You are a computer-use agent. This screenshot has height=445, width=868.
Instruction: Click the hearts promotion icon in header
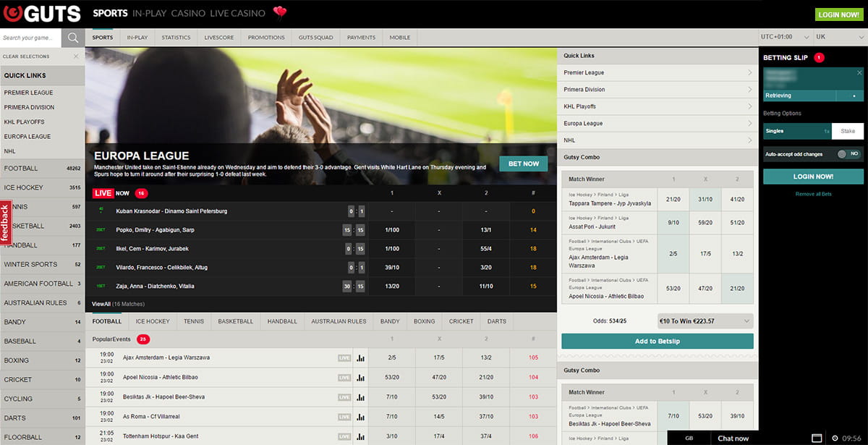coord(279,12)
